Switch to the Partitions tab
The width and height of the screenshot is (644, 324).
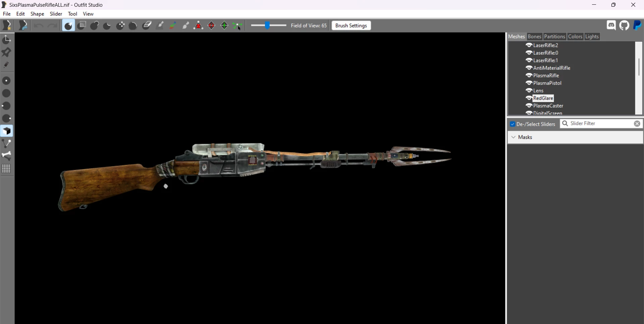[554, 37]
